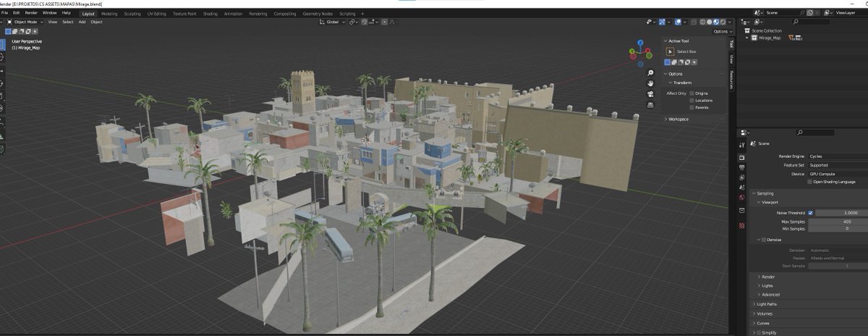Click the Noise Threshold value field
Image resolution: width=868 pixels, height=336 pixels.
[x=842, y=213]
